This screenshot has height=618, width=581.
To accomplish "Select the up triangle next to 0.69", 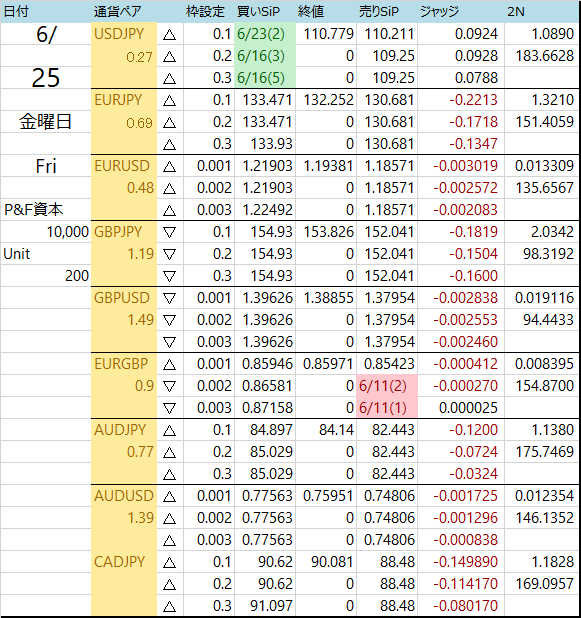I will [x=169, y=123].
